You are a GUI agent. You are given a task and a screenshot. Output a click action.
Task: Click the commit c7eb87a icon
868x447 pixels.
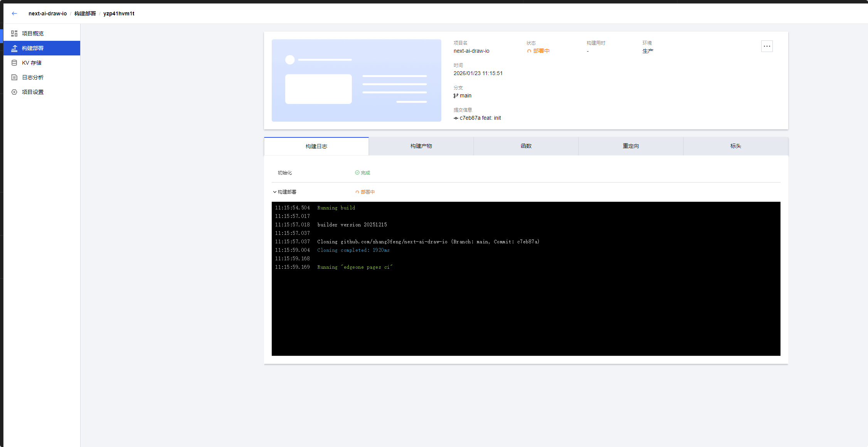pyautogui.click(x=456, y=118)
